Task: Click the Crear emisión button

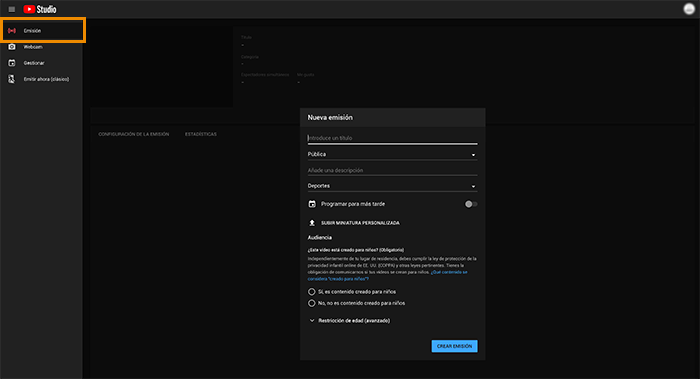Action: pos(454,346)
